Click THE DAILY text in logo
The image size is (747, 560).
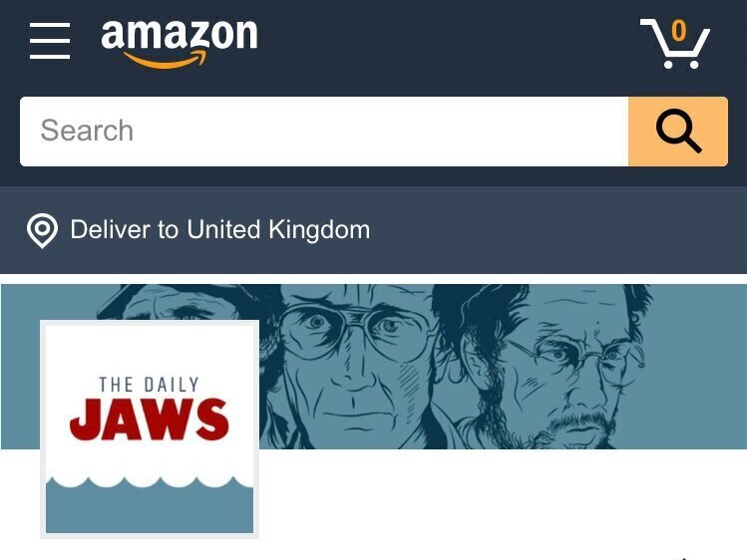click(149, 385)
